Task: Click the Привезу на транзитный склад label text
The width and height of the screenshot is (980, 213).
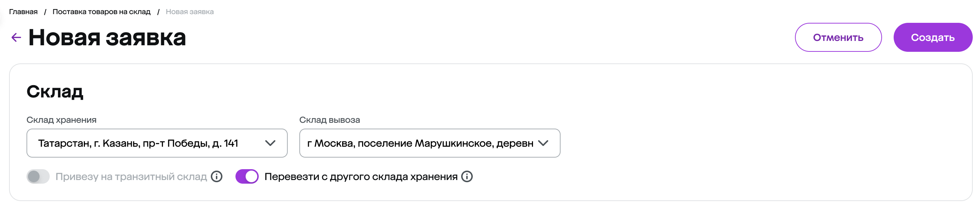Action: (131, 176)
